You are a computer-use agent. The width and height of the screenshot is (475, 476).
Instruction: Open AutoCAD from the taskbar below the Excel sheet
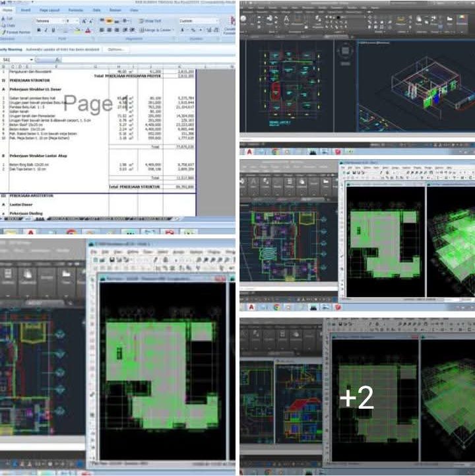point(31,232)
